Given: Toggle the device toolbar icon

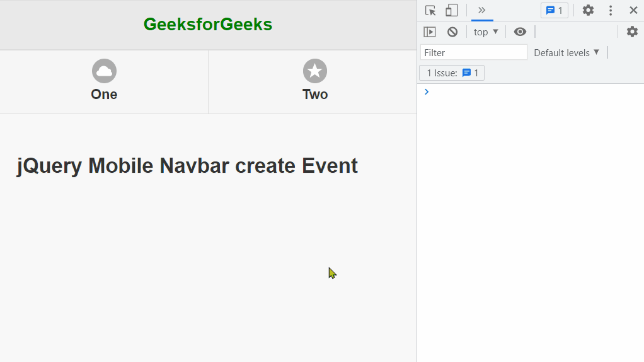Looking at the screenshot, I should tap(451, 10).
